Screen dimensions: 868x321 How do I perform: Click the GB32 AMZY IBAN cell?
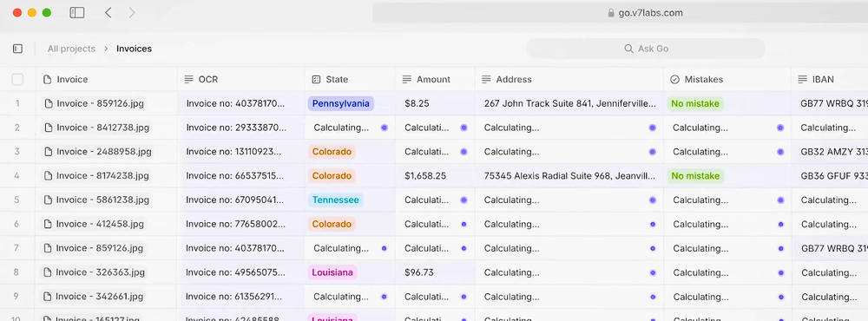point(830,152)
